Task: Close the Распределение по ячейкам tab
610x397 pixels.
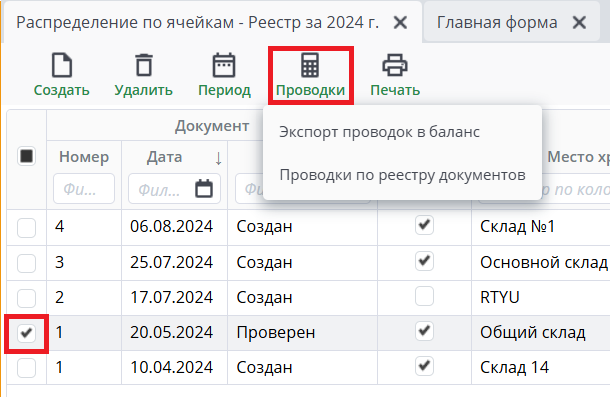Action: pyautogui.click(x=401, y=23)
